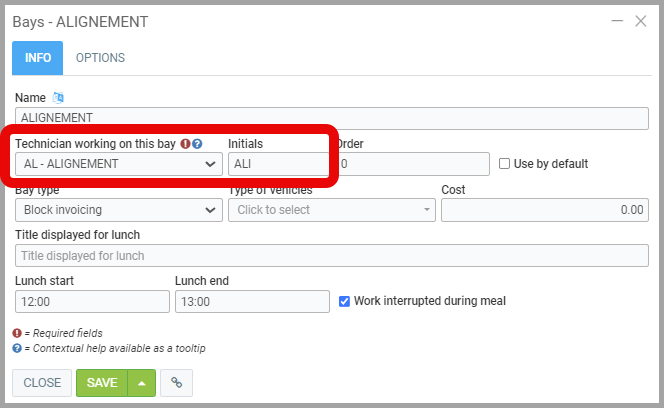The height and width of the screenshot is (408, 664).
Task: Click the blue help icon beside Technician label
Action: [198, 144]
